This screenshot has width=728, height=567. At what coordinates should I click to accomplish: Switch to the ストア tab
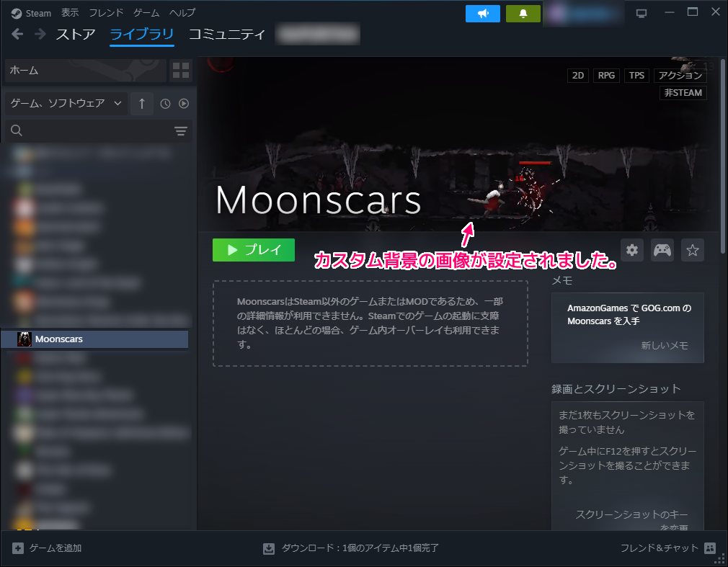[x=76, y=34]
